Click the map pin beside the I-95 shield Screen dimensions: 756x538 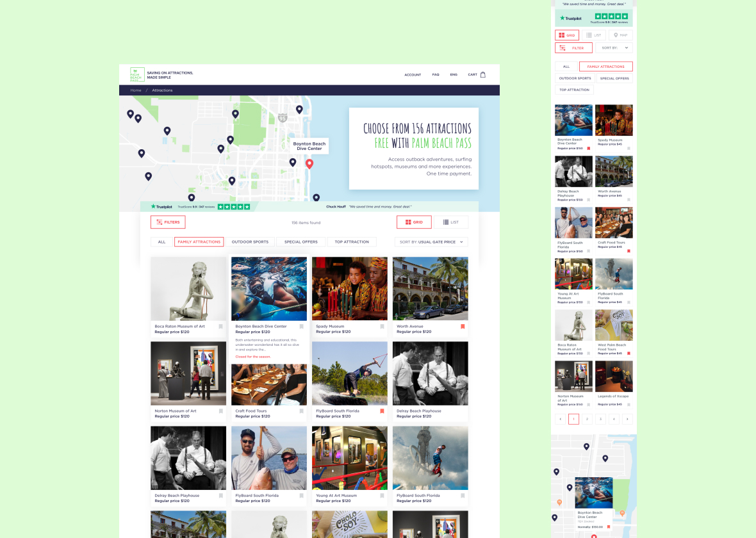pyautogui.click(x=299, y=110)
